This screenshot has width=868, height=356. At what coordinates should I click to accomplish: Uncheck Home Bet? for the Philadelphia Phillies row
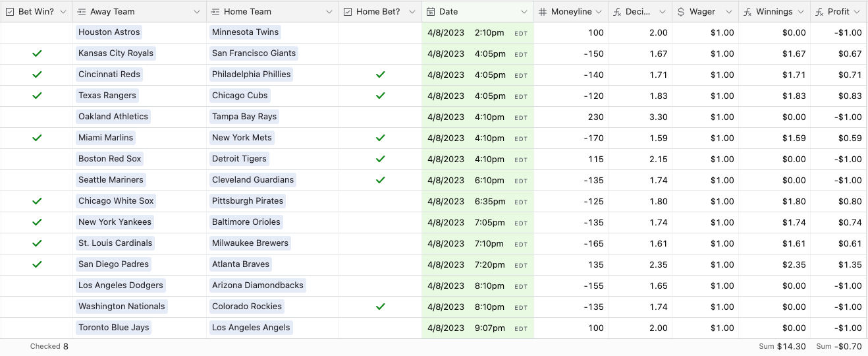(380, 74)
